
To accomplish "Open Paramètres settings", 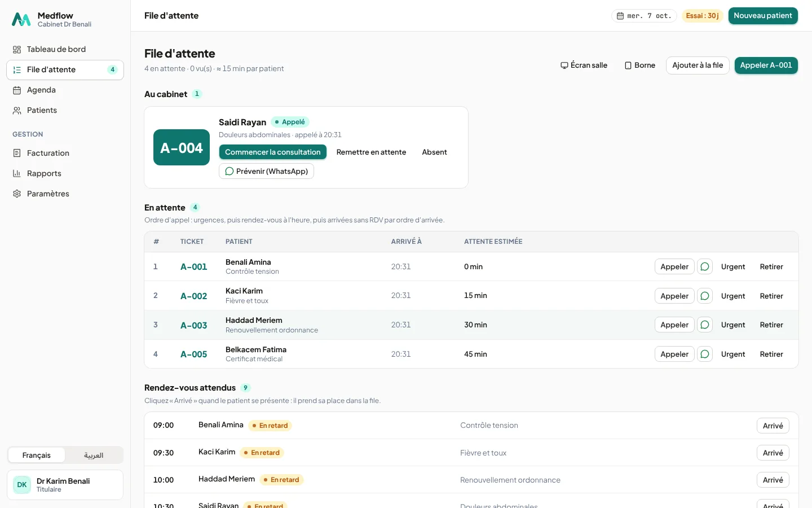I will click(65, 194).
